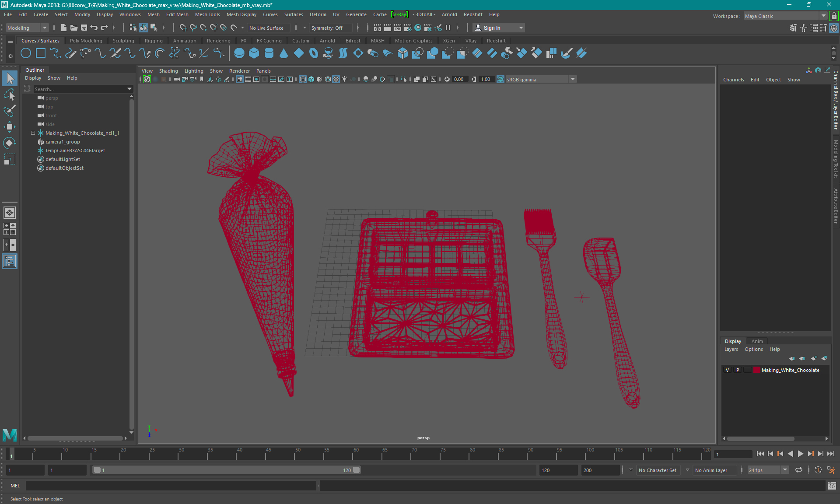The image size is (840, 504).
Task: Click the Outliner horizontal scrollbar
Action: pyautogui.click(x=75, y=438)
